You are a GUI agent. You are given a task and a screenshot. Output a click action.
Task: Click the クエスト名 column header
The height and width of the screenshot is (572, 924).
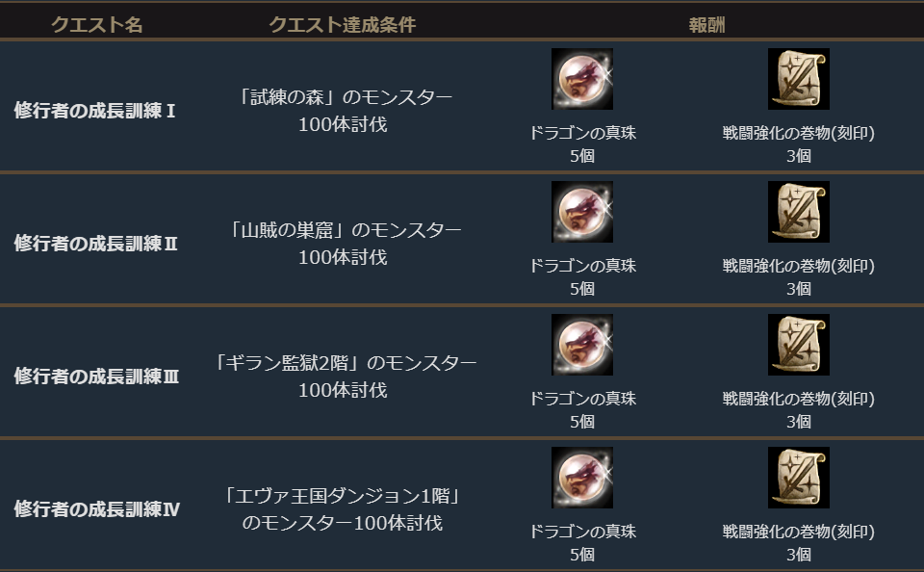click(x=96, y=25)
